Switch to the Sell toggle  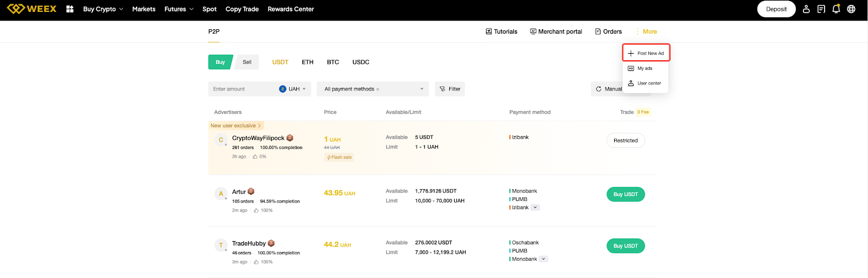point(247,62)
